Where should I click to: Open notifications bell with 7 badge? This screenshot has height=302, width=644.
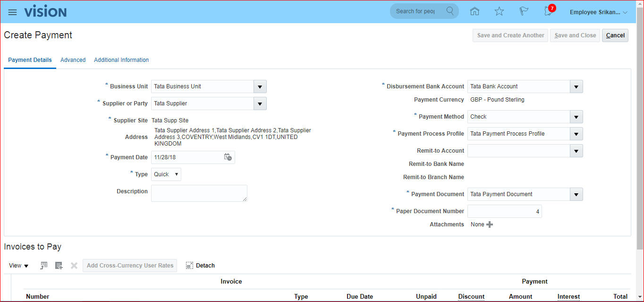(x=548, y=12)
